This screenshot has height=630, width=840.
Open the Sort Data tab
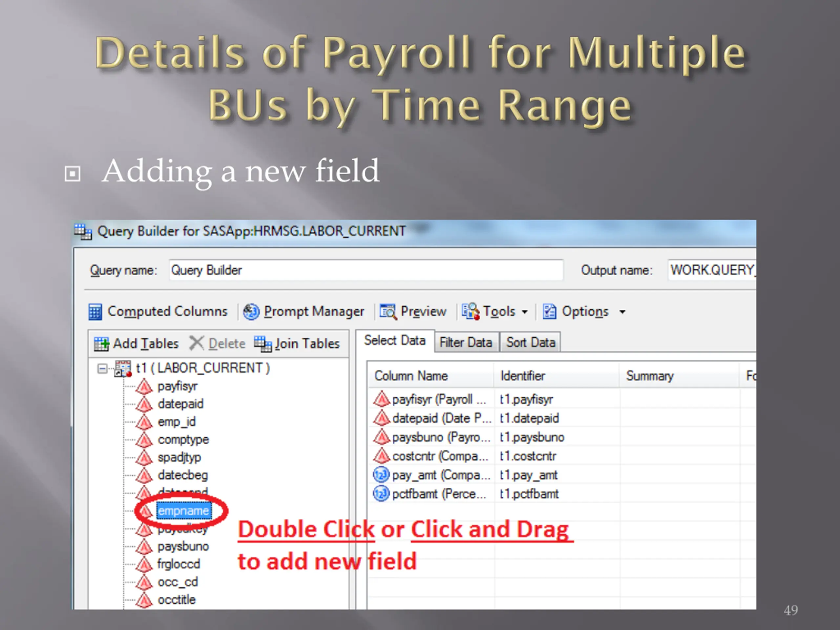point(531,343)
